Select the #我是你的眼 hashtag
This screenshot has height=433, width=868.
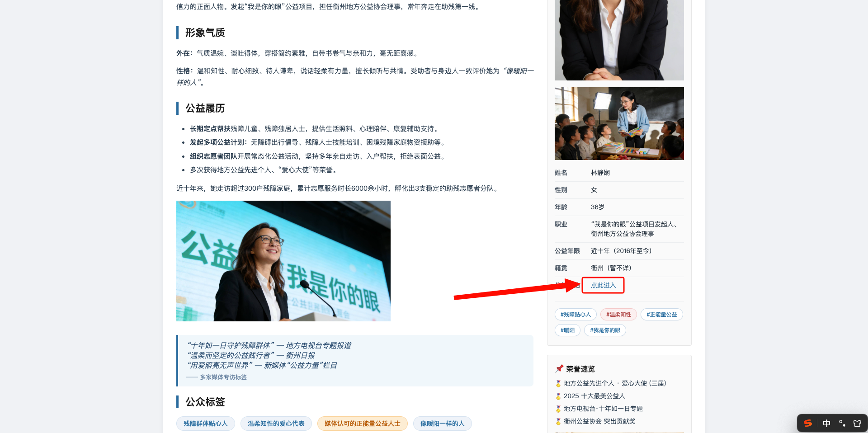point(605,330)
